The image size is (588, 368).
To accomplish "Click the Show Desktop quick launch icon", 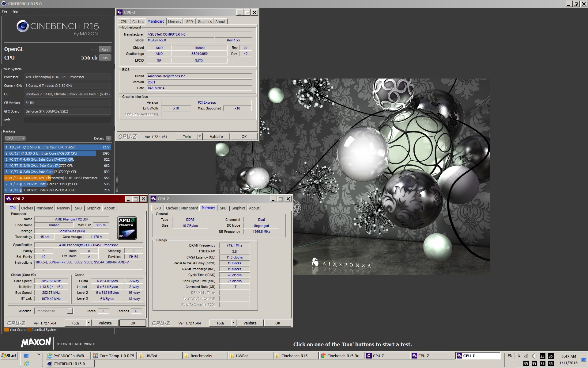I will (x=26, y=356).
